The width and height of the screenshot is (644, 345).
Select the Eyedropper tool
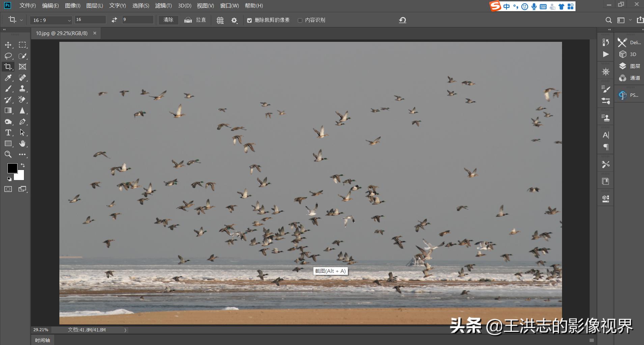(x=8, y=78)
